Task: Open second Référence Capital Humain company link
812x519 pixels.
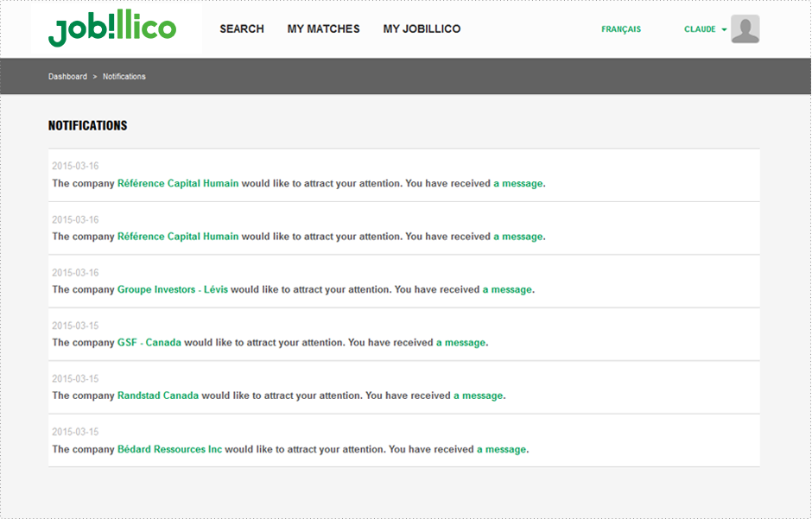Action: pos(178,237)
